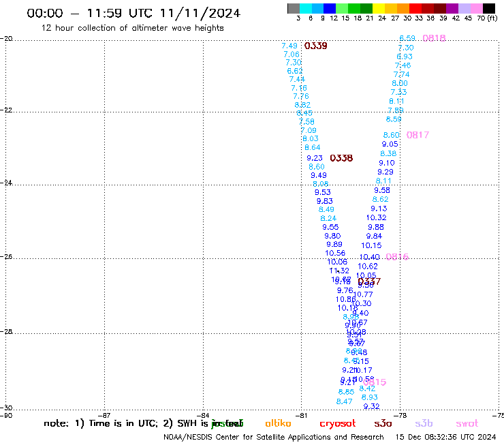Viewport: 504px width, 443px height.
Task: Click the wave height value 10.32
Action: [377, 218]
